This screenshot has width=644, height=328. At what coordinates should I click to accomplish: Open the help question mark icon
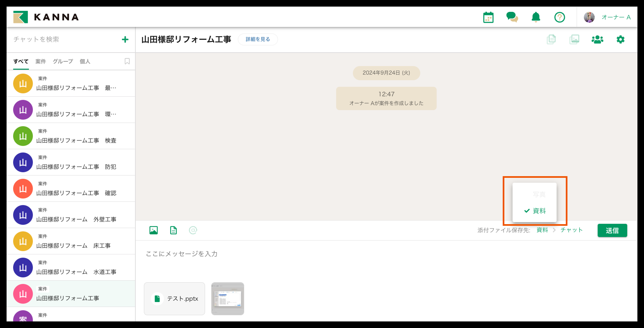click(x=560, y=17)
